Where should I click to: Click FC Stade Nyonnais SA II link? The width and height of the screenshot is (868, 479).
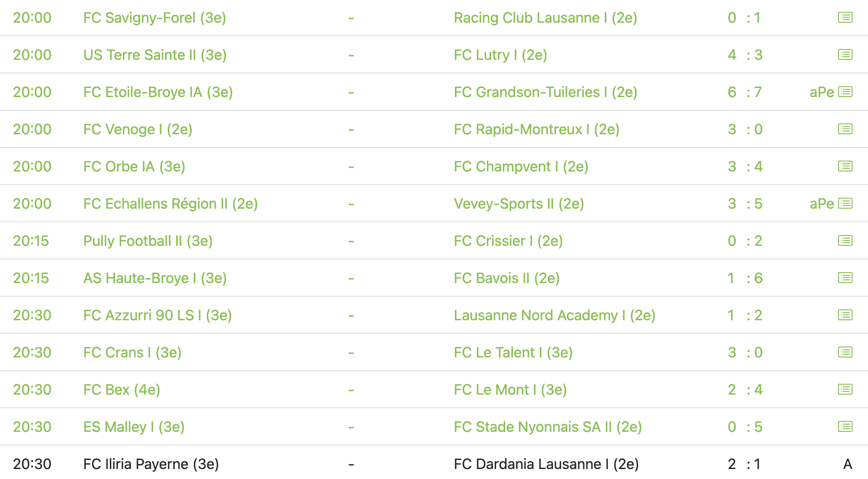click(547, 427)
